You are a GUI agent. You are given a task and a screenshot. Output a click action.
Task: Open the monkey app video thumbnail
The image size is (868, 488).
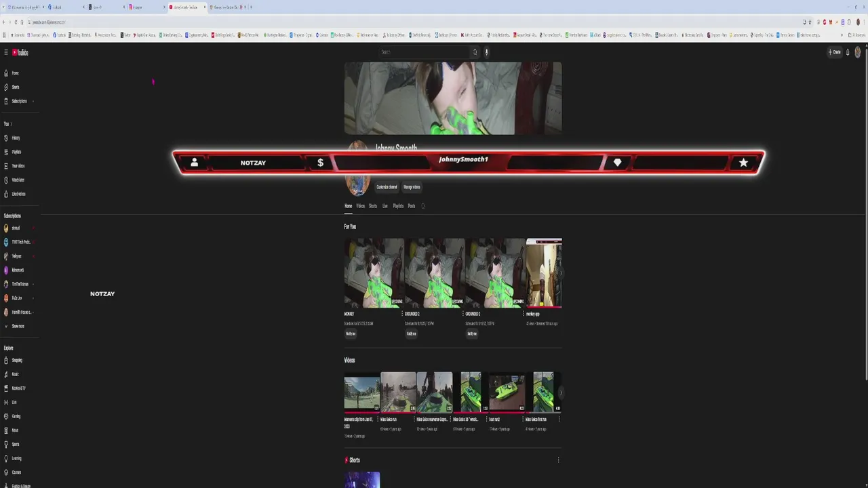coord(544,273)
